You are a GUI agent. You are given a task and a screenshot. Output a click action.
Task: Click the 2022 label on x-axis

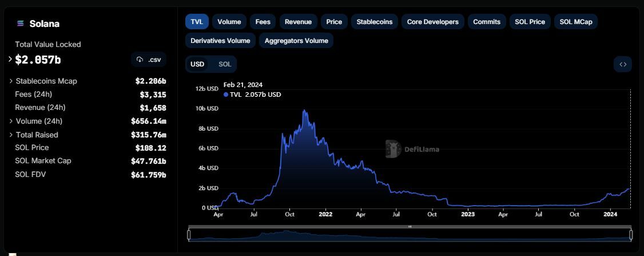pyautogui.click(x=325, y=214)
